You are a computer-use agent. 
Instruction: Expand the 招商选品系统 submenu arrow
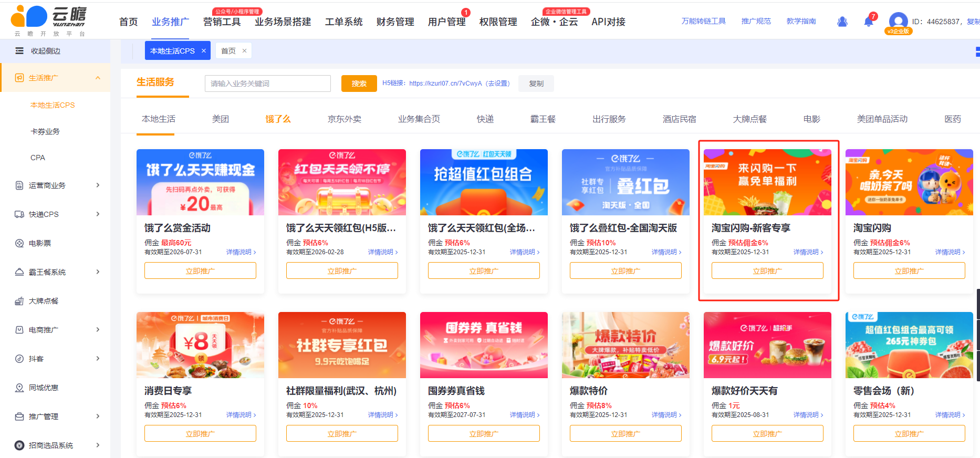(98, 445)
